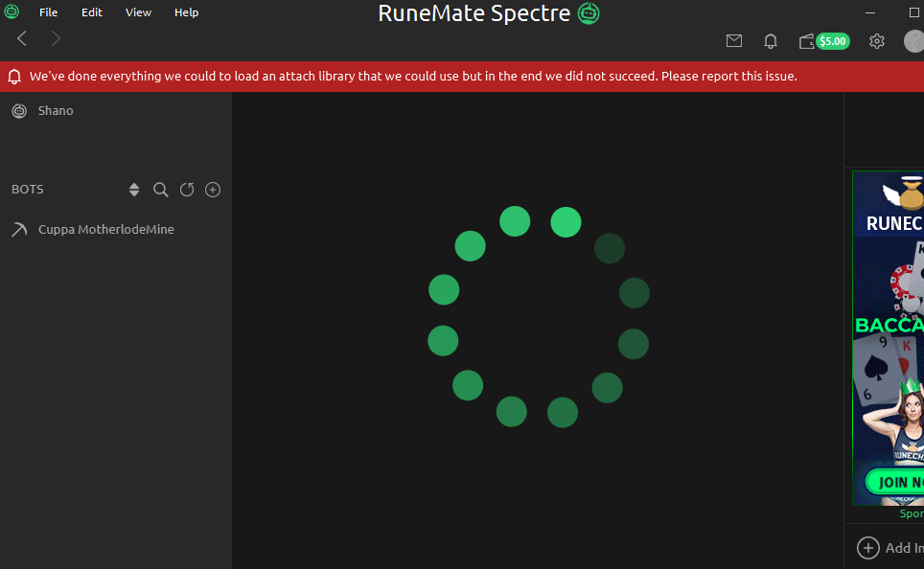Refresh the bots list
Screen dimensions: 924x569
tap(187, 190)
